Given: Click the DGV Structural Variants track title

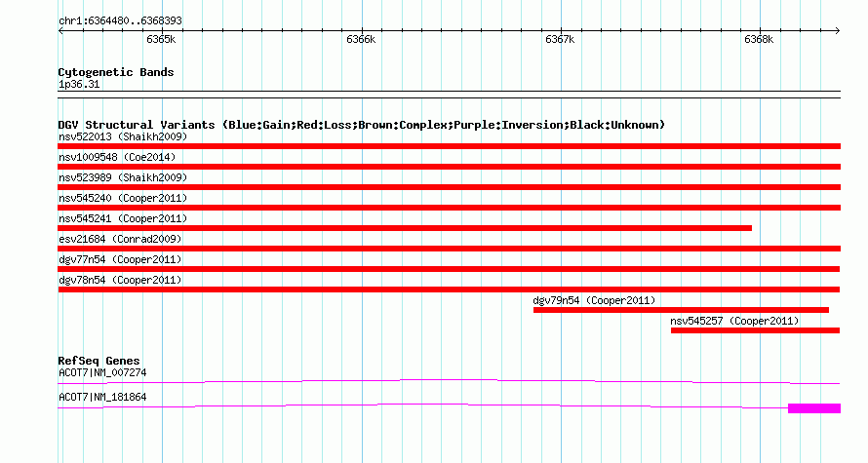Looking at the screenshot, I should click(x=362, y=125).
